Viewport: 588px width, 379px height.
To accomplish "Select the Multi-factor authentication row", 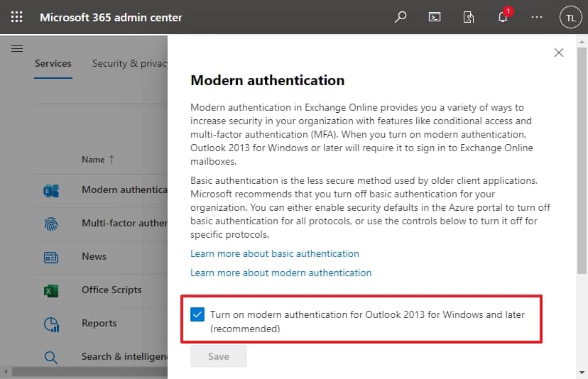I will point(101,224).
